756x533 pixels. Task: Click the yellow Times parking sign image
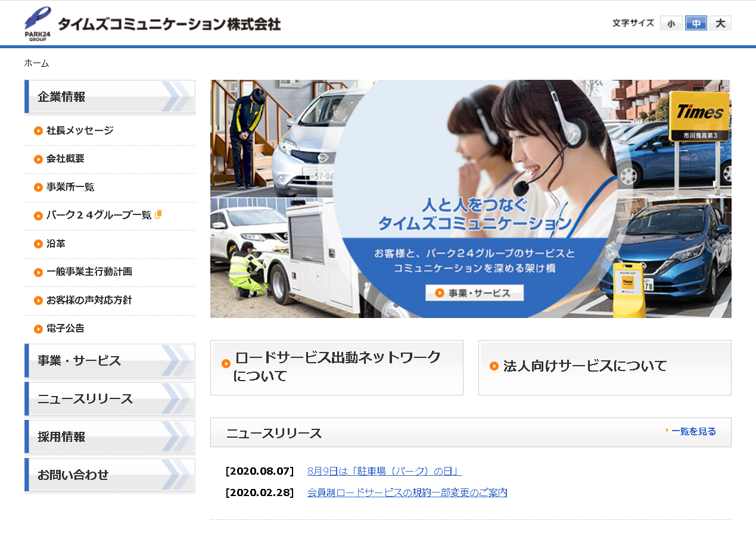click(x=699, y=116)
